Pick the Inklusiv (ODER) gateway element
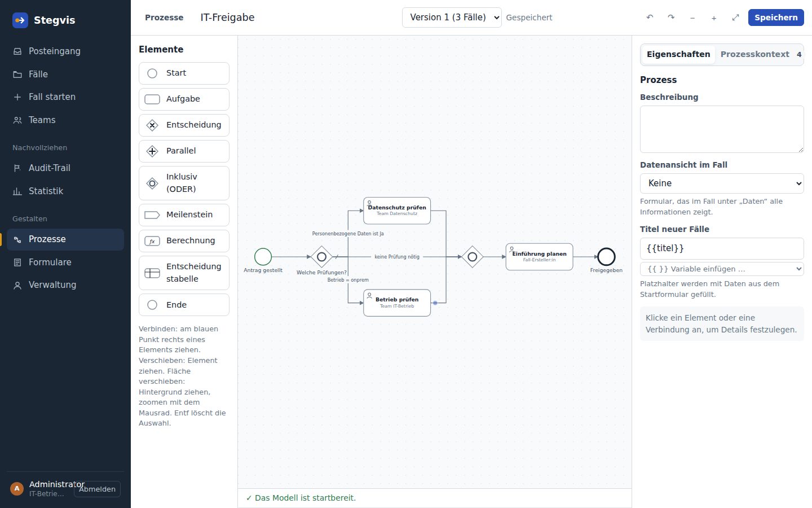The image size is (812, 508). (x=184, y=183)
